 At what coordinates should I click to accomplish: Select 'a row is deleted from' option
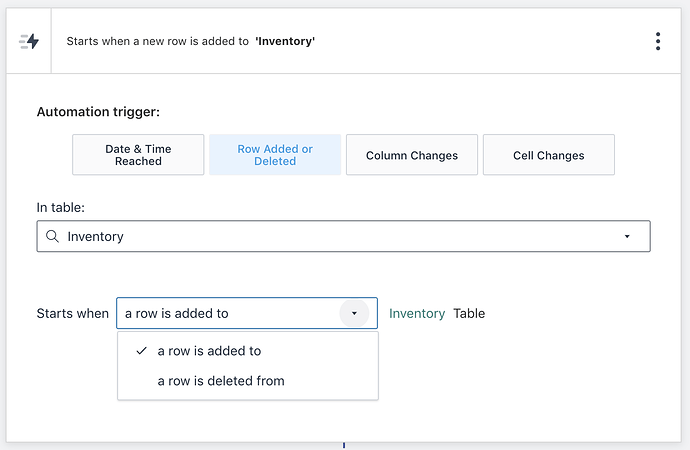pos(221,381)
